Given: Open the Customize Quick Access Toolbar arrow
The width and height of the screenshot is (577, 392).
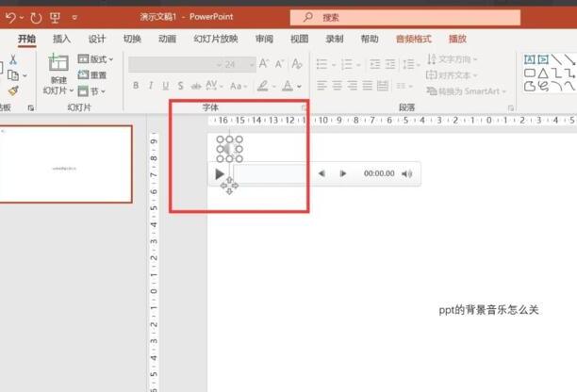Looking at the screenshot, I should coord(74,17).
